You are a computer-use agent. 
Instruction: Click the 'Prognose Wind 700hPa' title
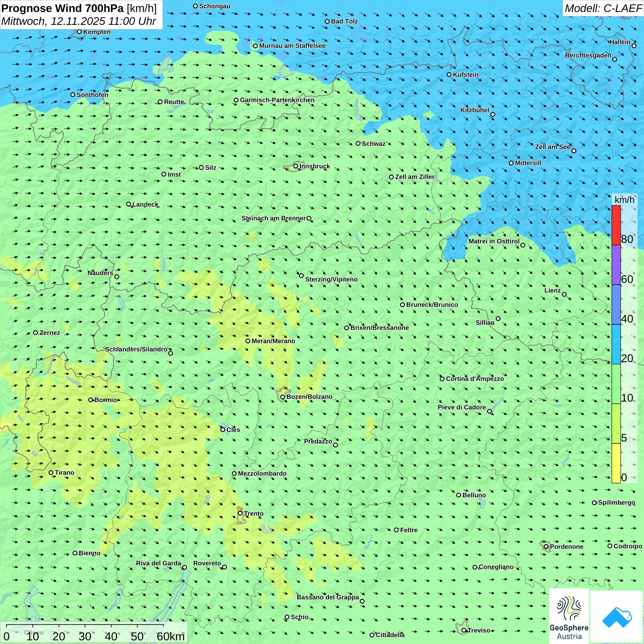click(x=63, y=8)
